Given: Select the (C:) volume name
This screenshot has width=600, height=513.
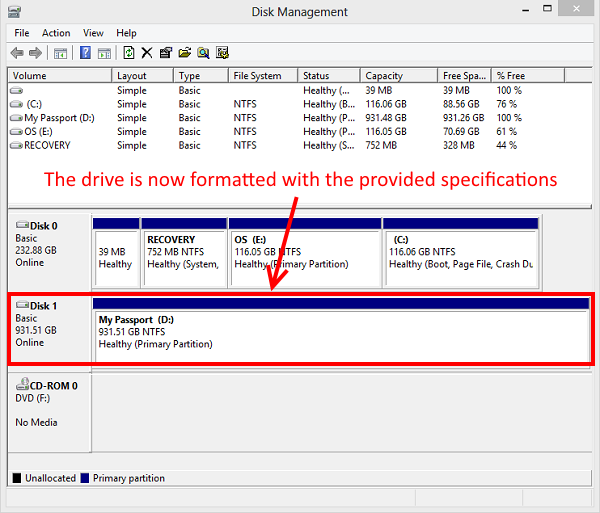Looking at the screenshot, I should coord(34,104).
